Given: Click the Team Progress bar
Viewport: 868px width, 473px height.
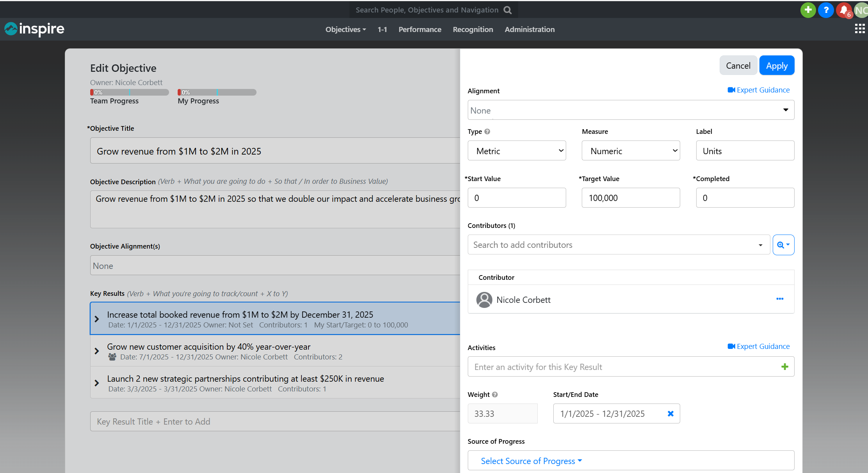Looking at the screenshot, I should (129, 92).
